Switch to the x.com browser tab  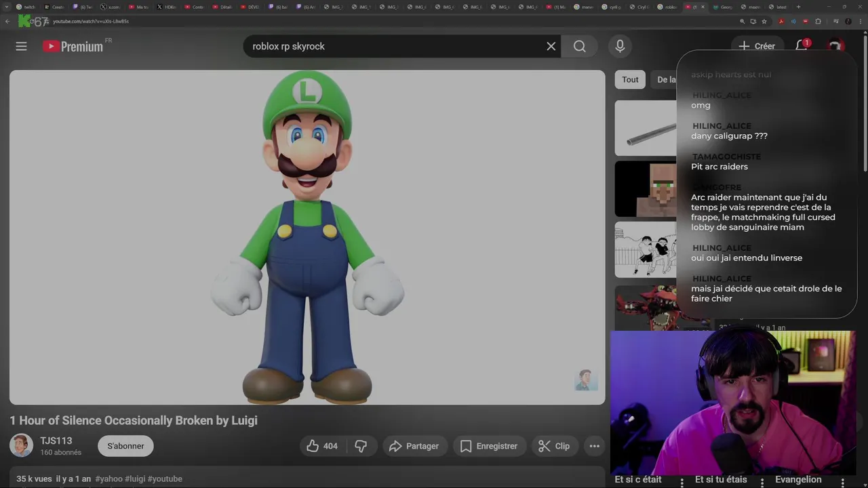pos(111,7)
